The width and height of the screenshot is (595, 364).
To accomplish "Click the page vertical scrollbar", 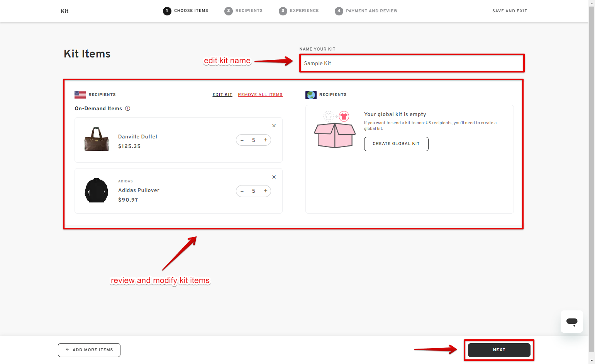I will pos(592,179).
